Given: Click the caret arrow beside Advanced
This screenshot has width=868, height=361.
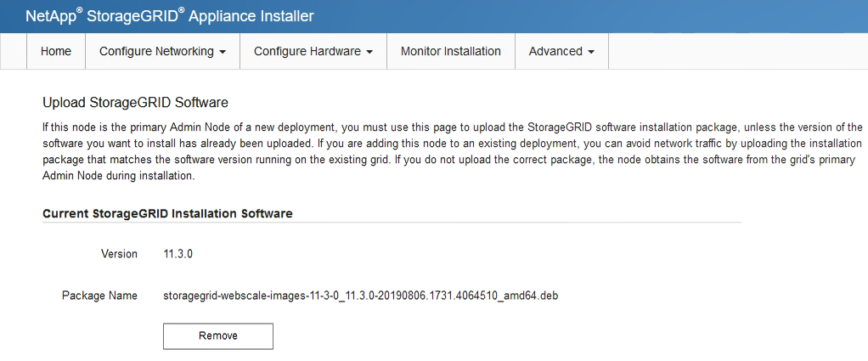Looking at the screenshot, I should 591,52.
